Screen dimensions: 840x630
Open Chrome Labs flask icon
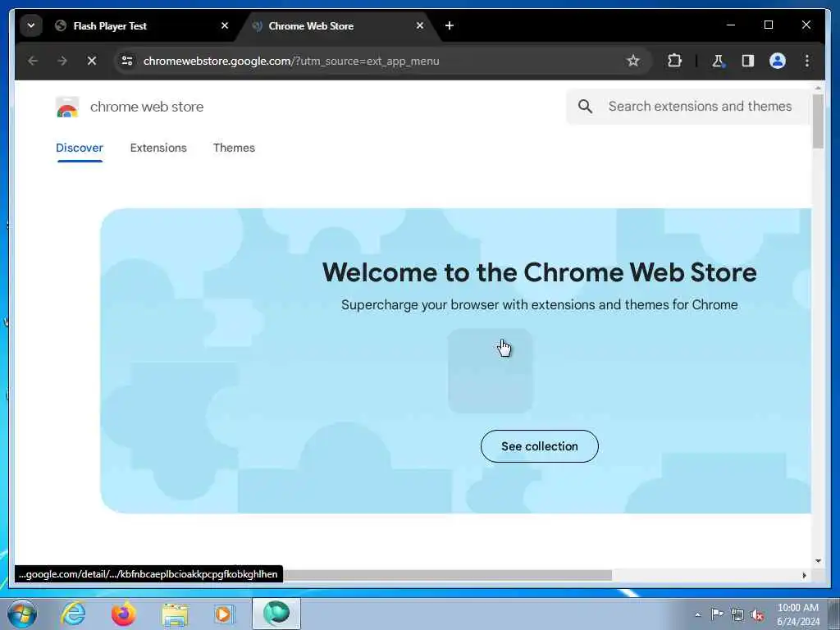pos(718,61)
